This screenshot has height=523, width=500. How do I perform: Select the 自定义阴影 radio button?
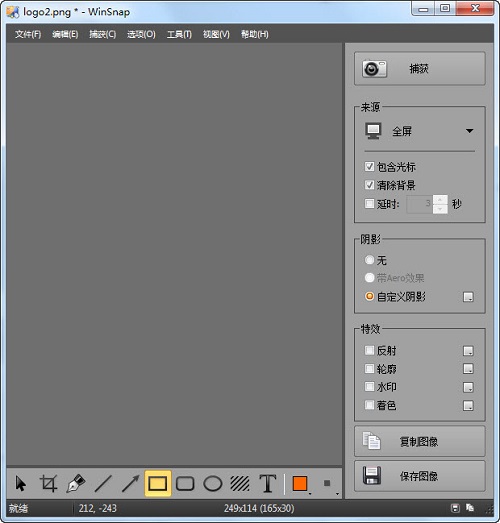click(369, 296)
